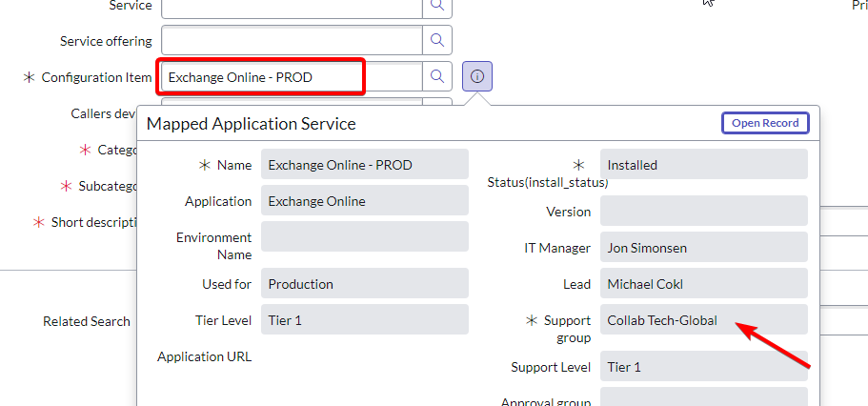Open the Tier Level field in popup
This screenshot has height=406, width=868.
point(364,319)
